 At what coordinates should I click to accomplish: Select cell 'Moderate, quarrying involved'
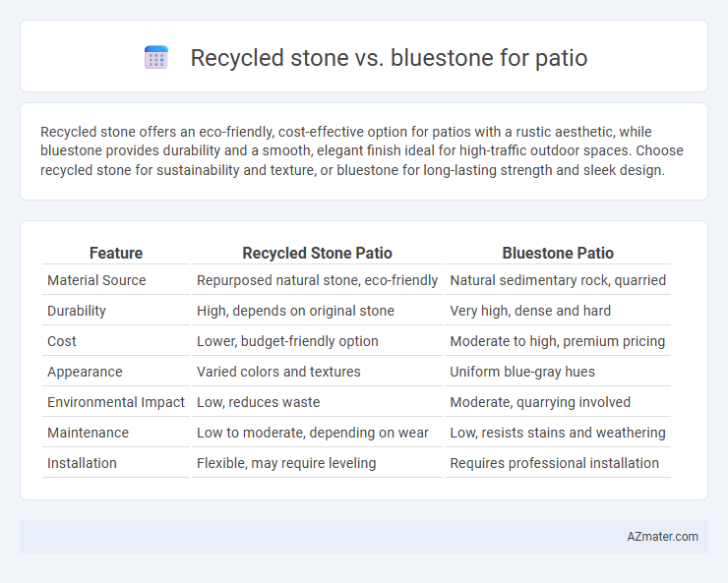tap(558, 402)
